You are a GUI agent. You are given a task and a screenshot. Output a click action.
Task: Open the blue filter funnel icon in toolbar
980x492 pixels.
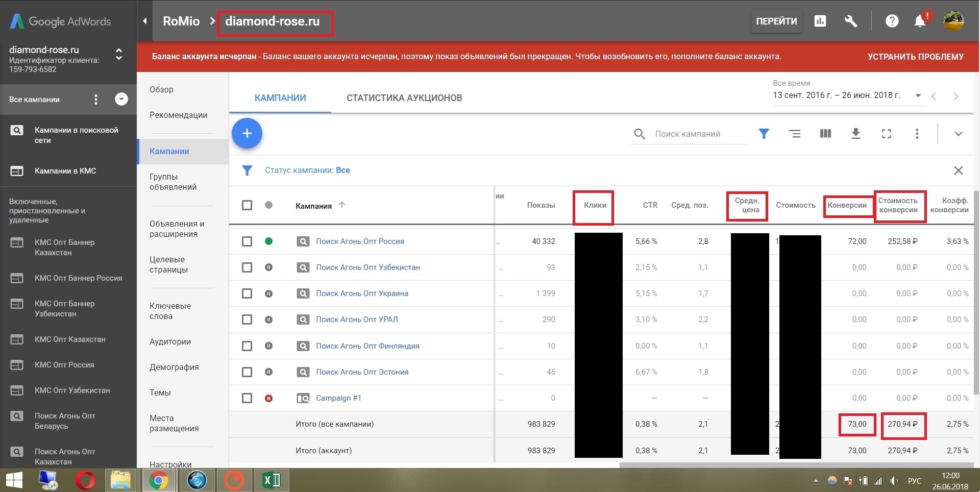click(x=764, y=134)
